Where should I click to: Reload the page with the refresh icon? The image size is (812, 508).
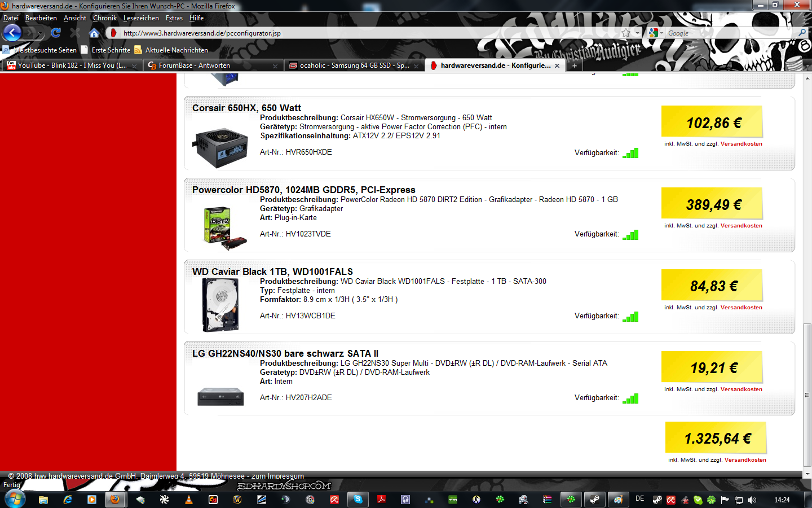56,33
